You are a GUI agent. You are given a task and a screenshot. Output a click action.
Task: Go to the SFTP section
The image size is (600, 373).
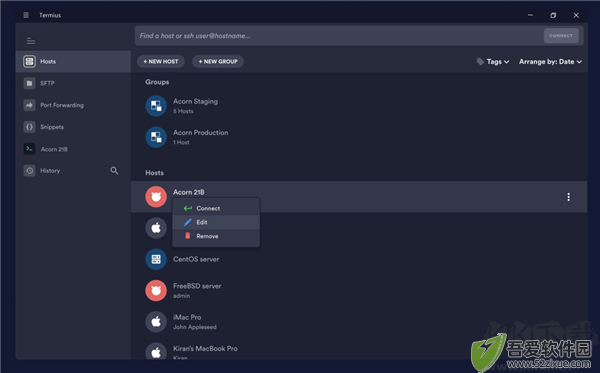(73, 83)
